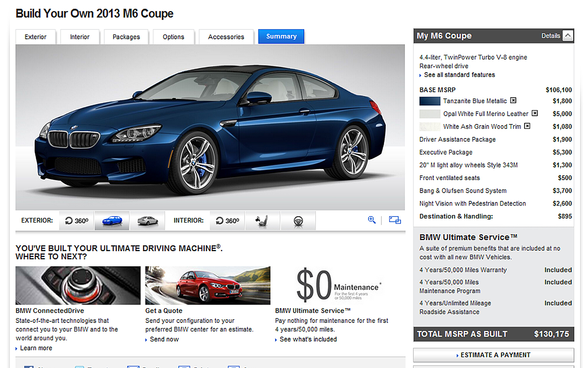Toggle the box icon beside White Ash Grain Wood Trim
Image resolution: width=588 pixels, height=368 pixels.
[x=527, y=126]
